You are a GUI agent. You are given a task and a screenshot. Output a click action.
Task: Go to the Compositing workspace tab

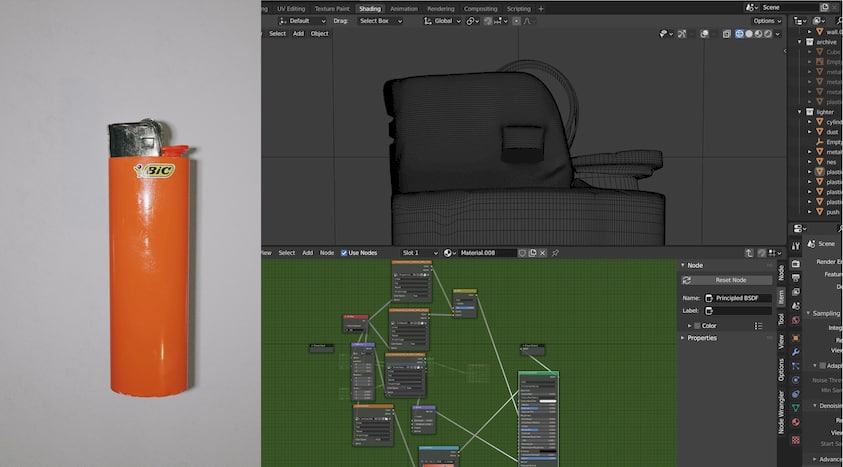[x=480, y=9]
